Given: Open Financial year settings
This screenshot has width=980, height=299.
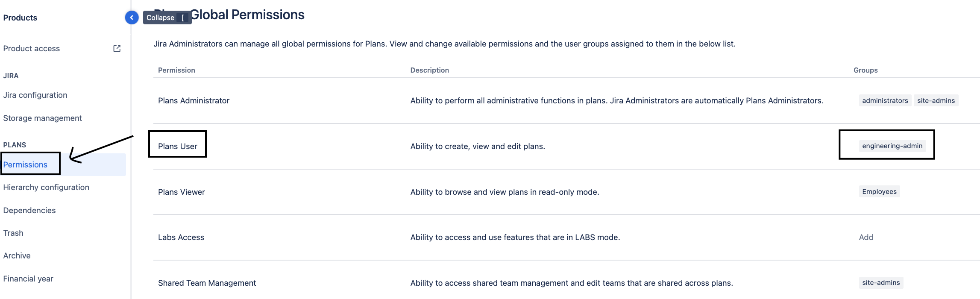Looking at the screenshot, I should [x=28, y=279].
